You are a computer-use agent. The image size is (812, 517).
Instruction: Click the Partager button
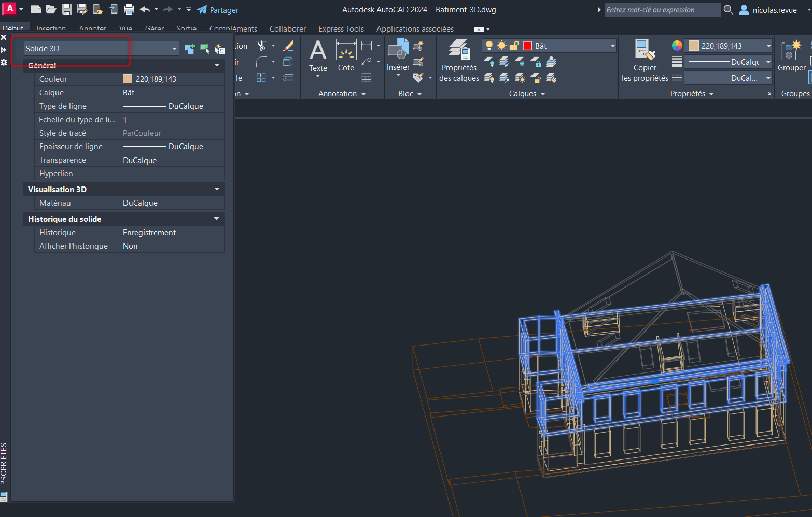point(218,10)
